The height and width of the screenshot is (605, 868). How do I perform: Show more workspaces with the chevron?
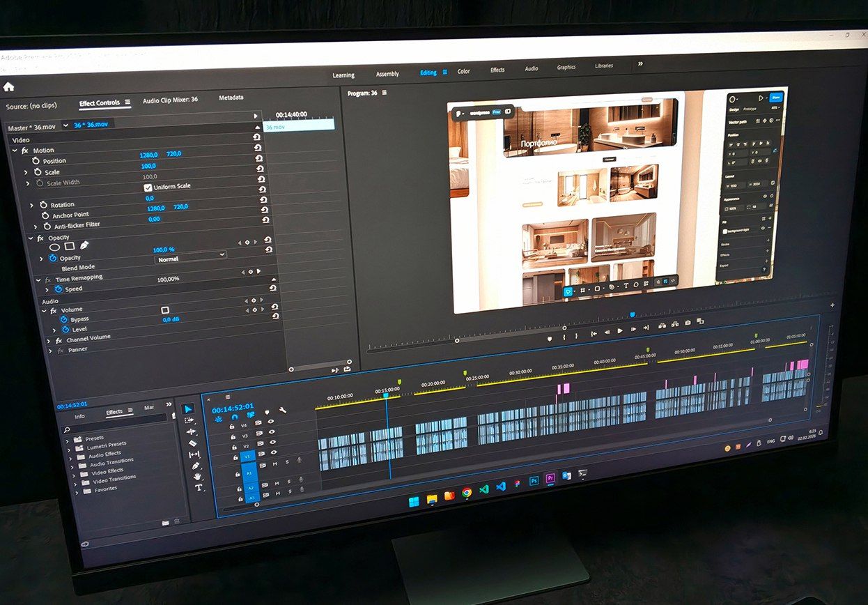640,64
